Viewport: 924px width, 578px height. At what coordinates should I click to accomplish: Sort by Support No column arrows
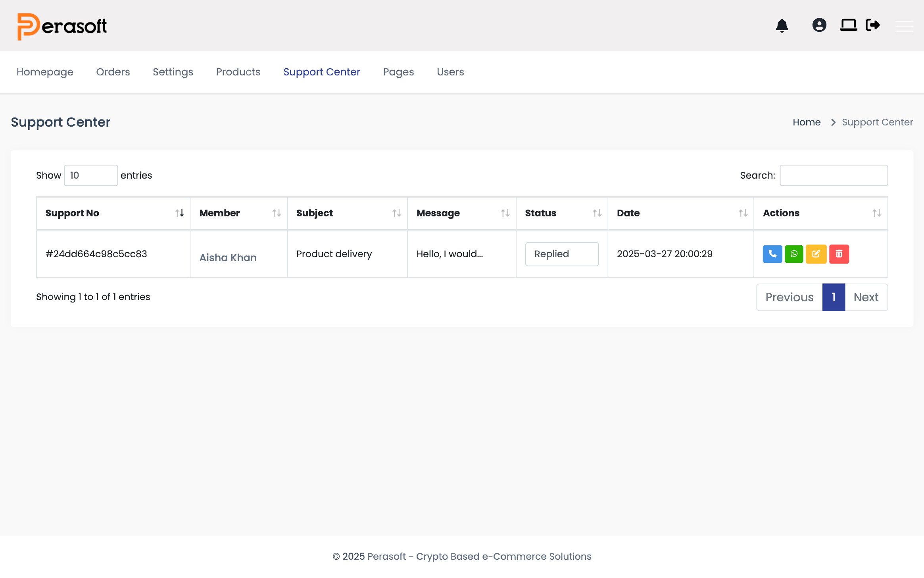(180, 213)
